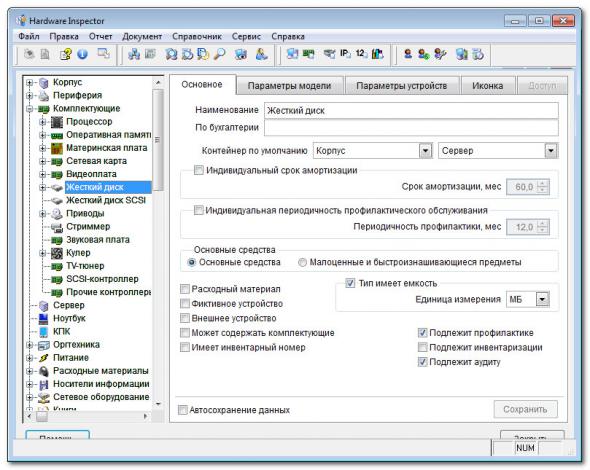Switch to the Параметры модели tab
The height and width of the screenshot is (470, 590).
click(x=289, y=86)
